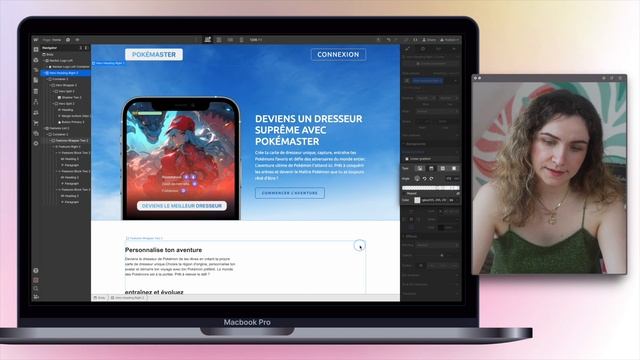Open site Settings gear in left sidebar
This screenshot has height=360, width=640.
[36, 144]
